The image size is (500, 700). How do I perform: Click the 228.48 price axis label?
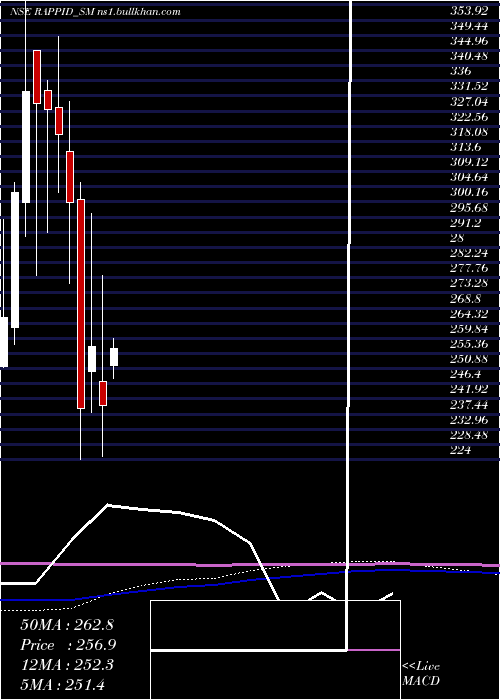pyautogui.click(x=469, y=436)
